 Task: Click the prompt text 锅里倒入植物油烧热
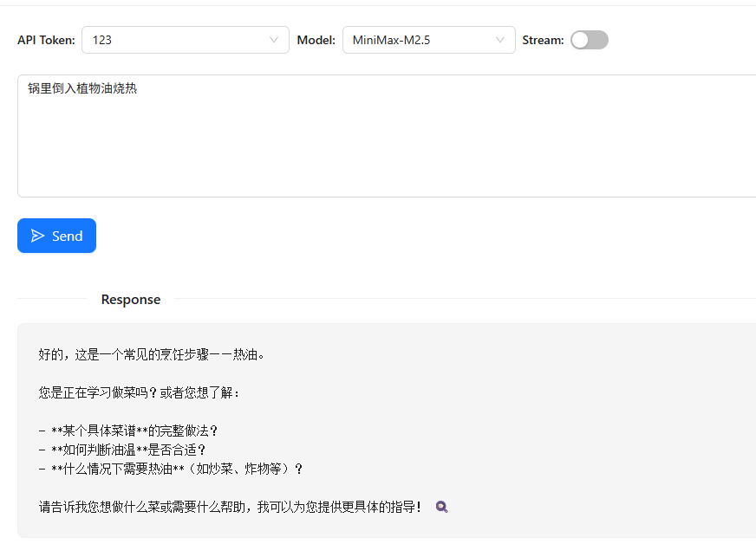(x=82, y=88)
